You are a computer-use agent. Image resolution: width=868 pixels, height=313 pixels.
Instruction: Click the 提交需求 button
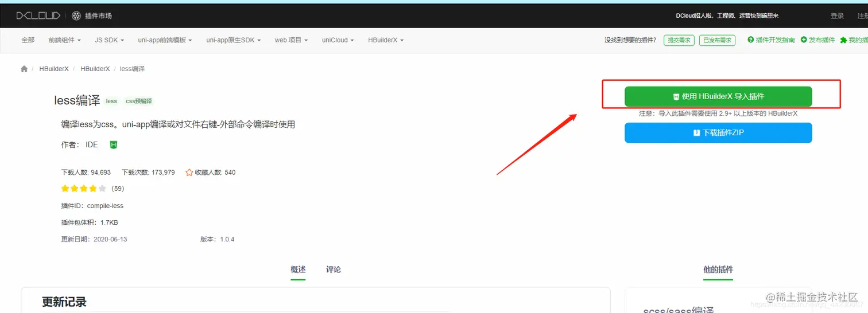click(x=679, y=40)
